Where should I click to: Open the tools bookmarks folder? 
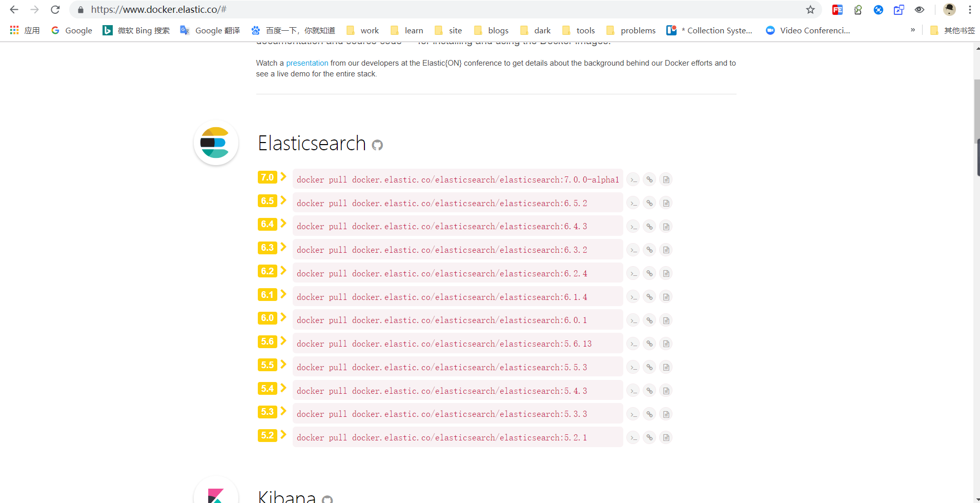tap(579, 30)
